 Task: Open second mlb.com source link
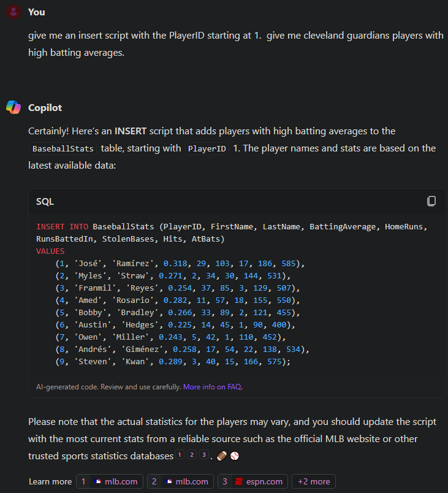181,481
